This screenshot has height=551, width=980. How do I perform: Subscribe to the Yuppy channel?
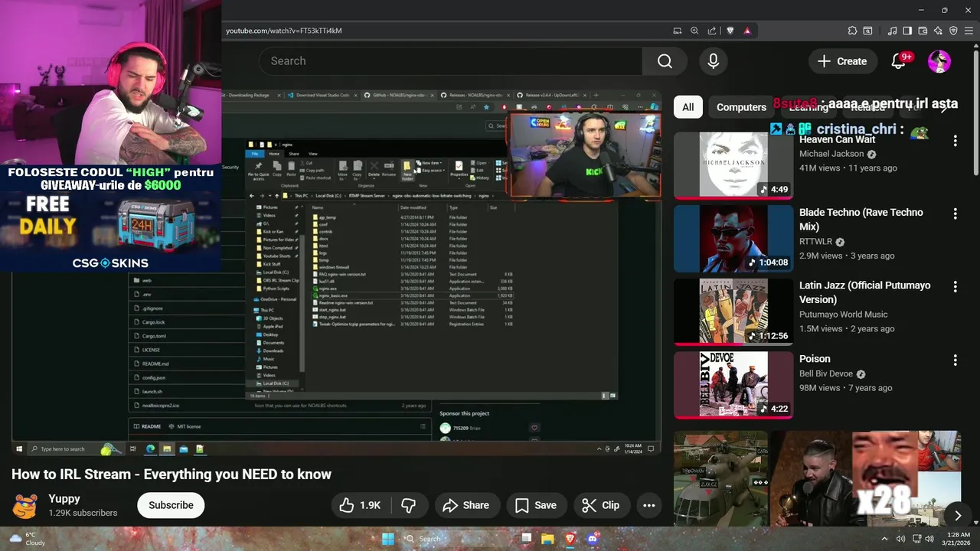(171, 505)
